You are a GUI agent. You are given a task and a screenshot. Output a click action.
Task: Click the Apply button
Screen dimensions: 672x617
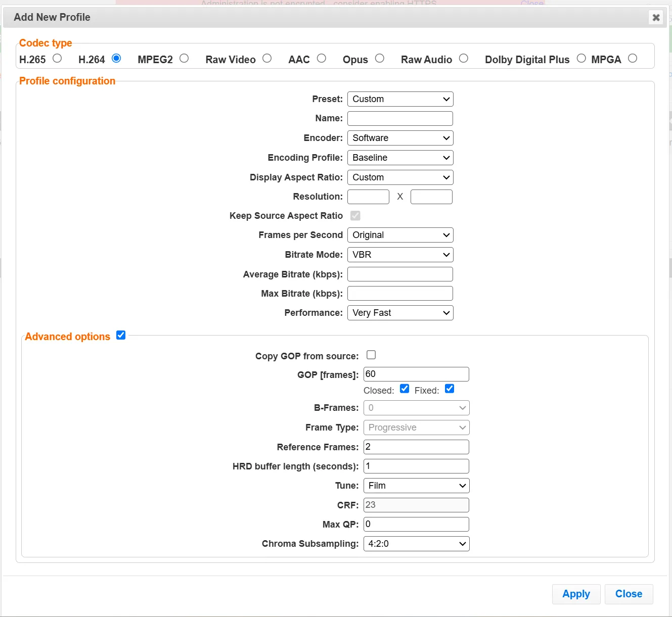pos(576,594)
